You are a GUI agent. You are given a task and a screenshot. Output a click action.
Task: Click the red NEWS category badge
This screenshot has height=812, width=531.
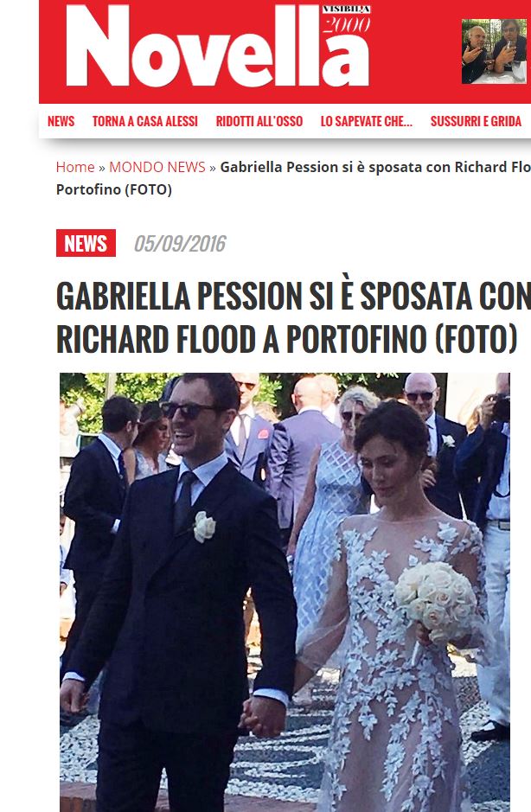point(86,243)
